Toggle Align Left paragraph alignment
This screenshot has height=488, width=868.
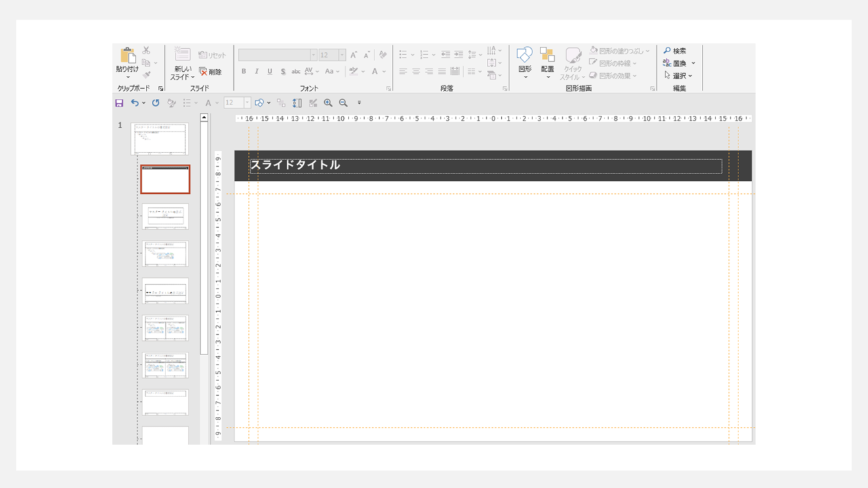[403, 71]
